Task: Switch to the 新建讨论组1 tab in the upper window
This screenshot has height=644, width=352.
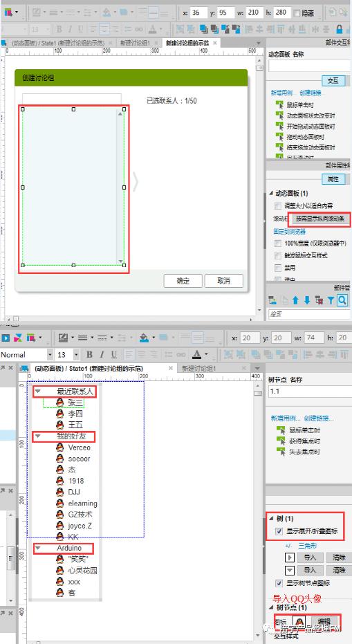Action: point(135,43)
